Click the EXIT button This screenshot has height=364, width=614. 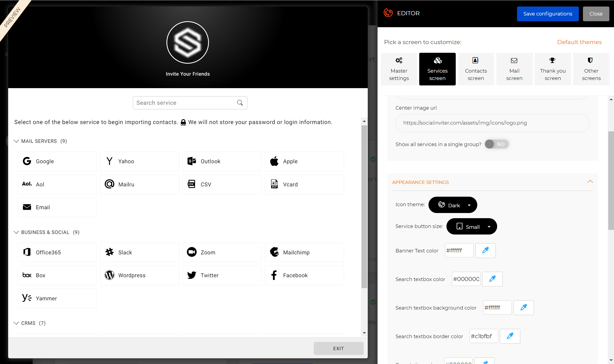pos(339,348)
